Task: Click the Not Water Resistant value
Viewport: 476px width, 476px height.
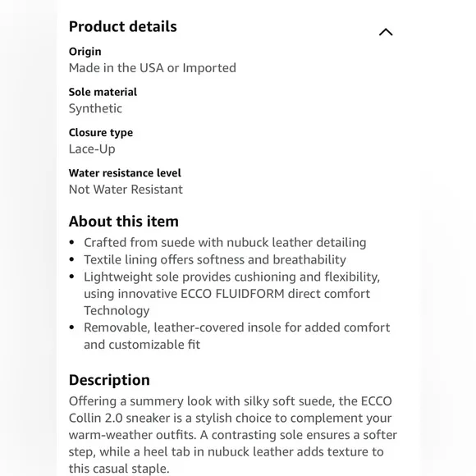Action: point(126,190)
